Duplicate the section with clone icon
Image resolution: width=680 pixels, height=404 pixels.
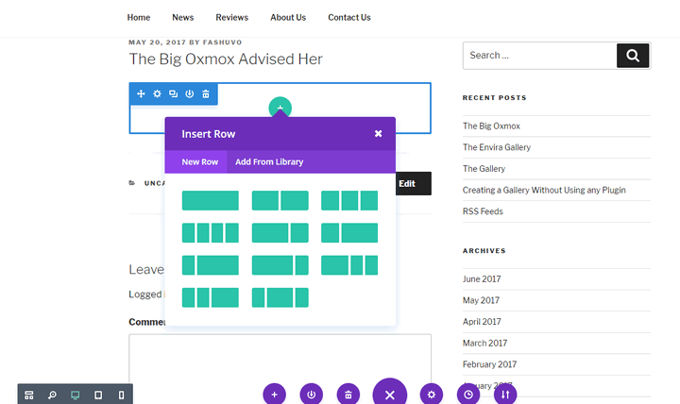pos(173,94)
